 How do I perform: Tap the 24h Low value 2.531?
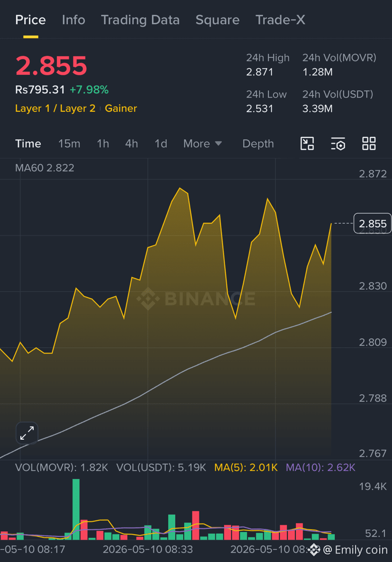[259, 109]
